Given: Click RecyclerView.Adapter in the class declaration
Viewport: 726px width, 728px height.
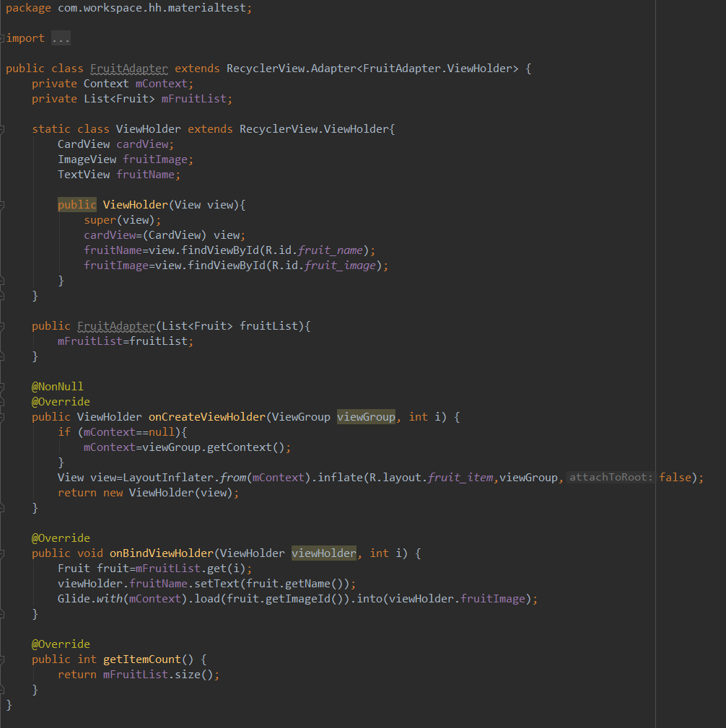Looking at the screenshot, I should click(x=292, y=69).
